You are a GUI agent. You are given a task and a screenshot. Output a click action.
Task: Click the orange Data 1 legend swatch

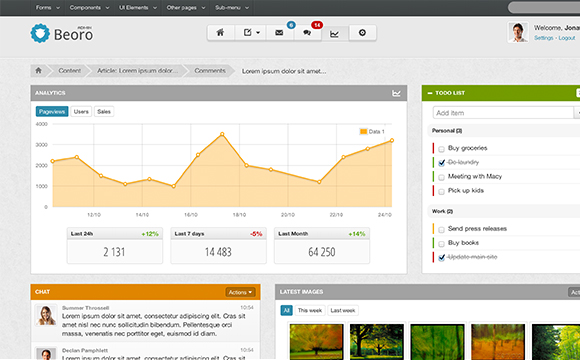[x=363, y=131]
